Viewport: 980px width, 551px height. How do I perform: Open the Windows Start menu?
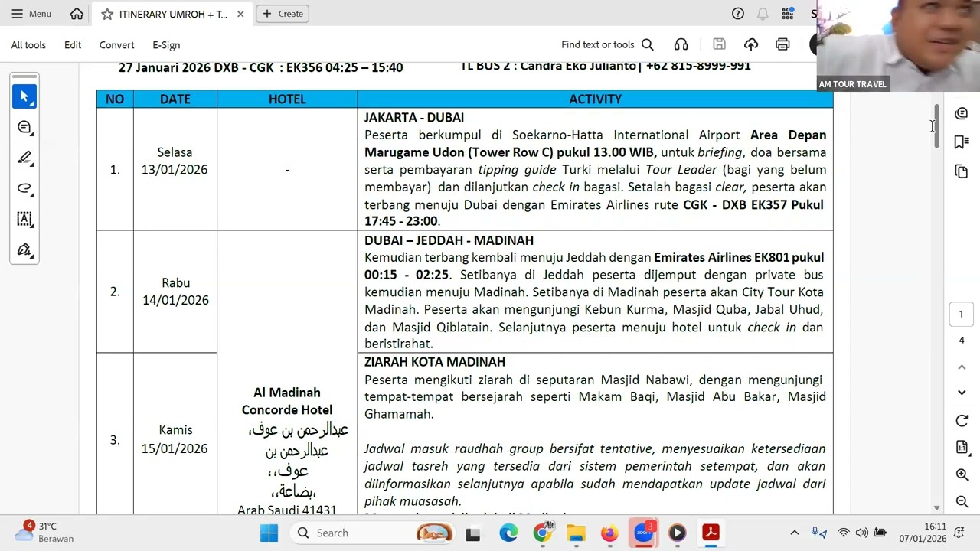pos(269,533)
